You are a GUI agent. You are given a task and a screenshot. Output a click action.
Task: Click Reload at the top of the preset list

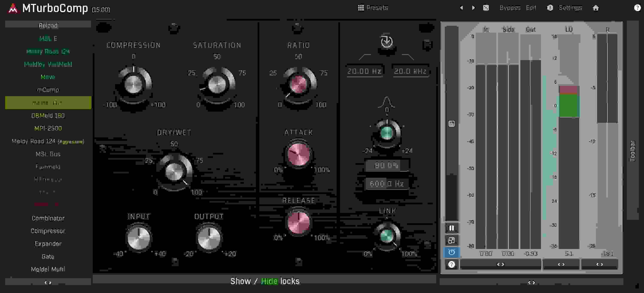coord(48,25)
